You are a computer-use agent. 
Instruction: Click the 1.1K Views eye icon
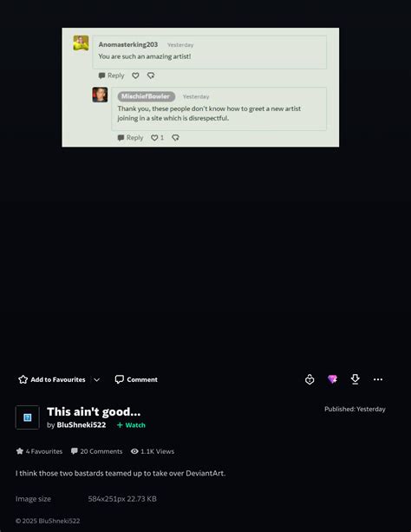[134, 451]
